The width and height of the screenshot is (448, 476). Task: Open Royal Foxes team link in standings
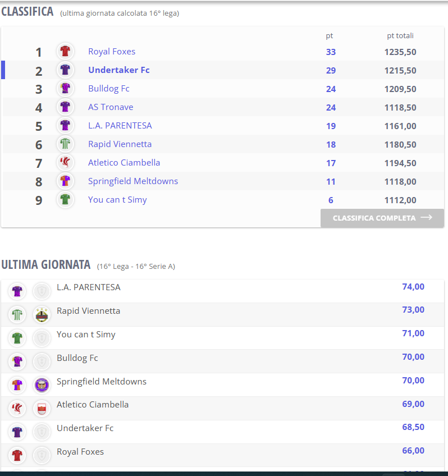pyautogui.click(x=112, y=52)
